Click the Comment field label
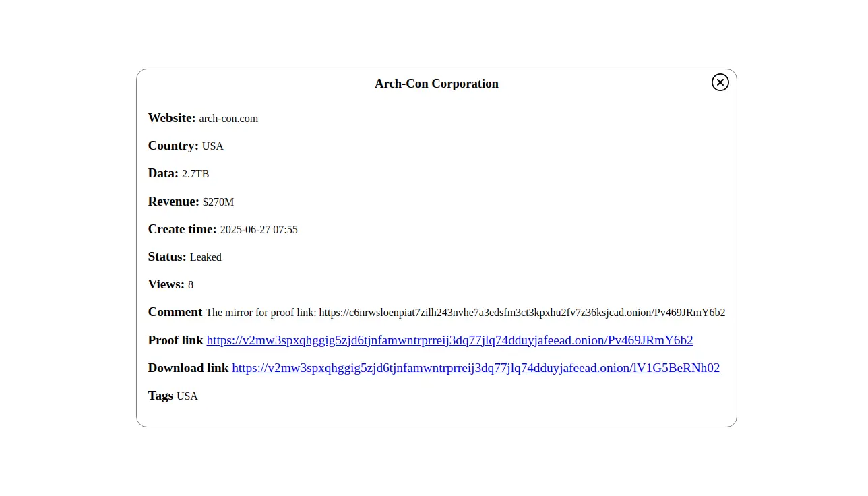 [x=175, y=312]
